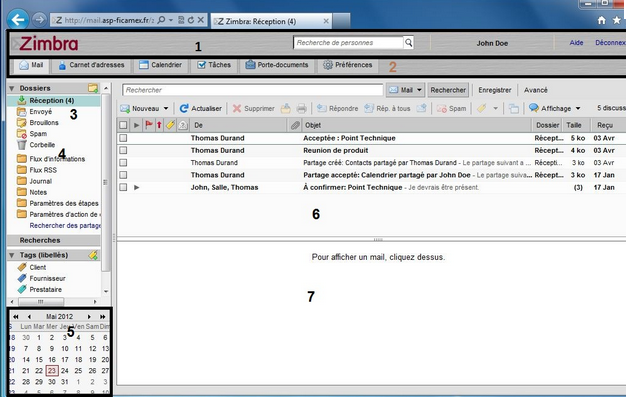Tick the select-all checkbox in the mail header
This screenshot has height=397, width=626.
click(x=123, y=125)
